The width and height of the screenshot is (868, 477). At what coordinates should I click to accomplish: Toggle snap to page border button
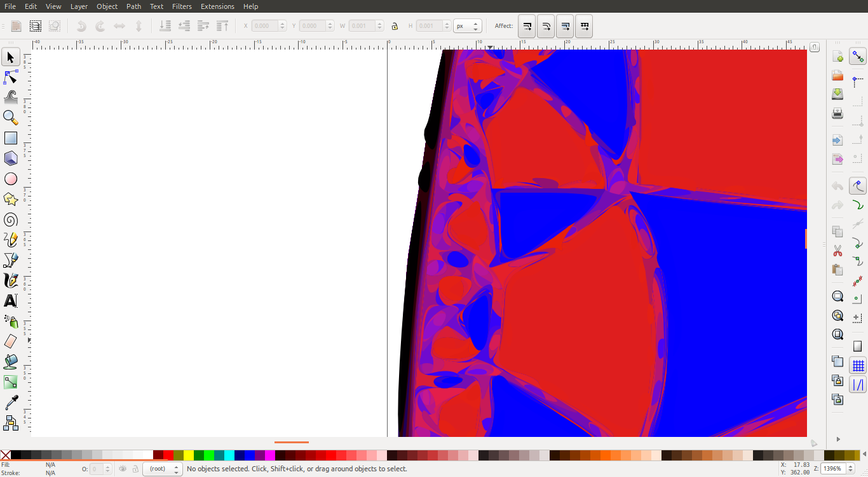coord(858,347)
